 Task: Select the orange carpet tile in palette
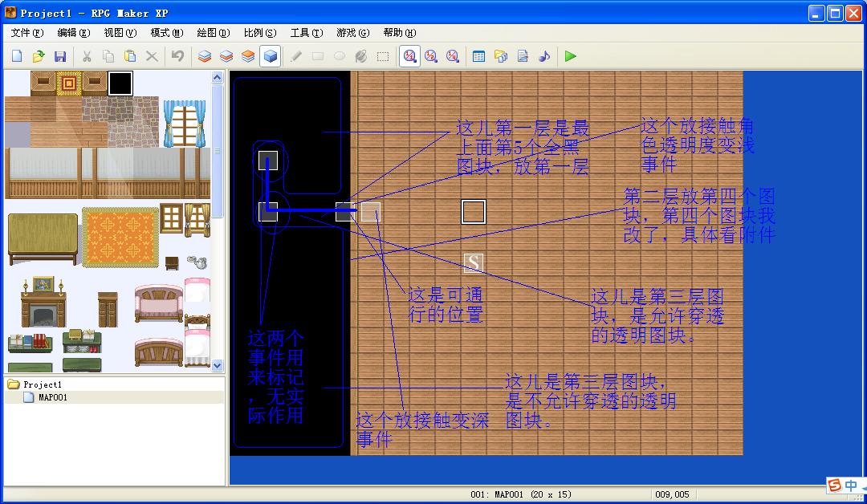120,237
